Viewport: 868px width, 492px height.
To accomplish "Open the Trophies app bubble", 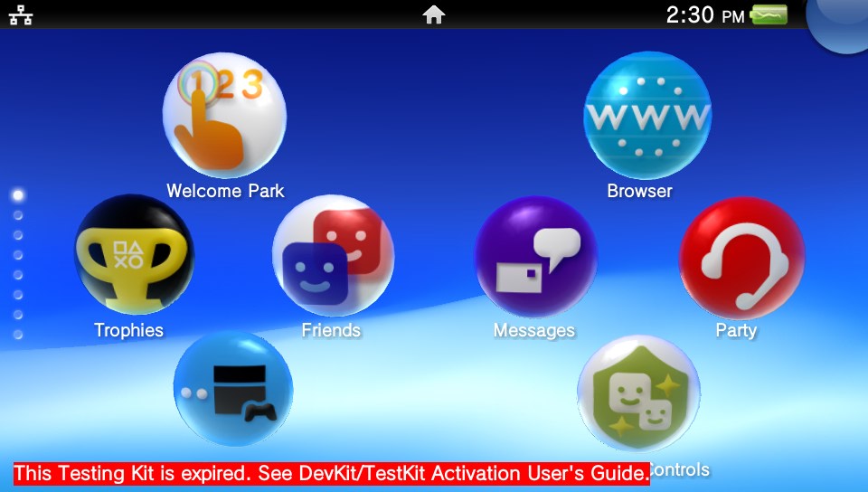I will [135, 254].
